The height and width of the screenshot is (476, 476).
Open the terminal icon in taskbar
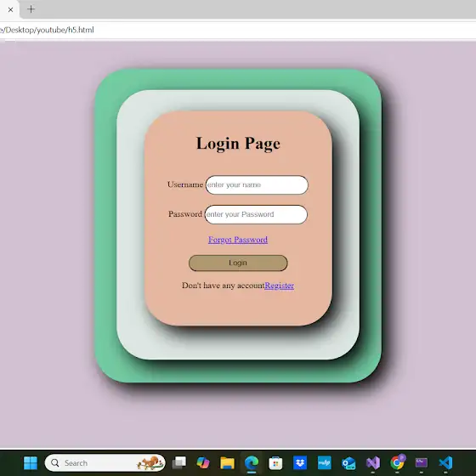[x=422, y=463]
